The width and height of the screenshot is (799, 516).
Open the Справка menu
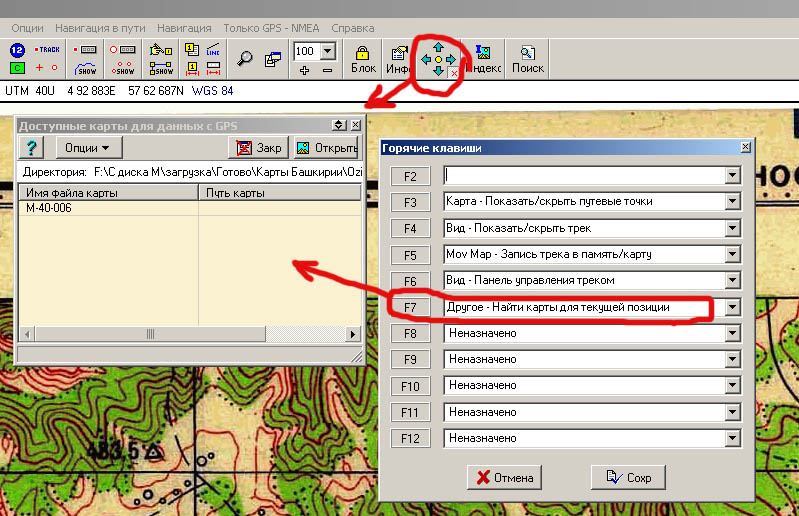click(x=353, y=27)
